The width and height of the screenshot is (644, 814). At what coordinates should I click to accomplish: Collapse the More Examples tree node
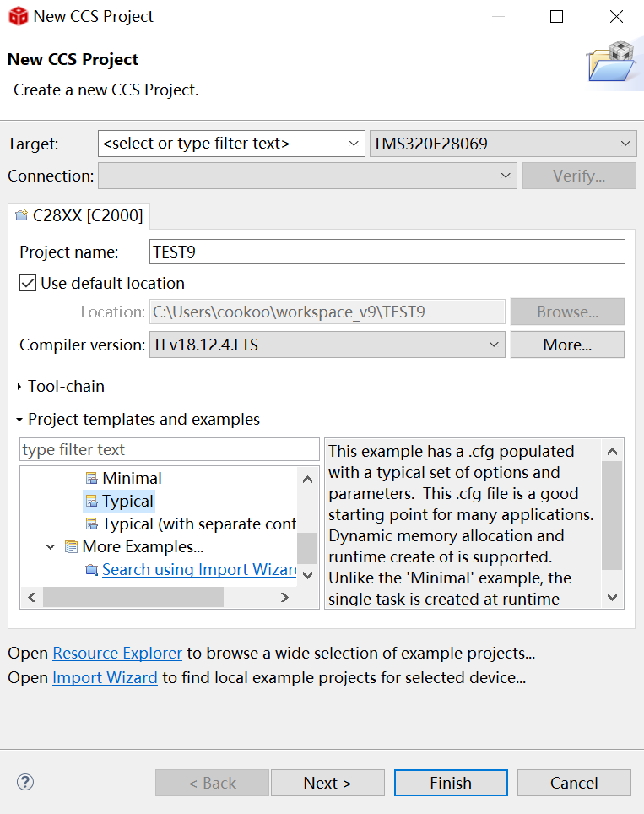coord(51,547)
